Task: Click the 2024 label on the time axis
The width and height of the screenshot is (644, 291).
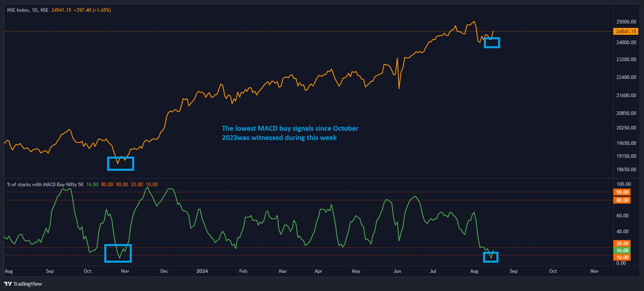Action: coord(202,271)
